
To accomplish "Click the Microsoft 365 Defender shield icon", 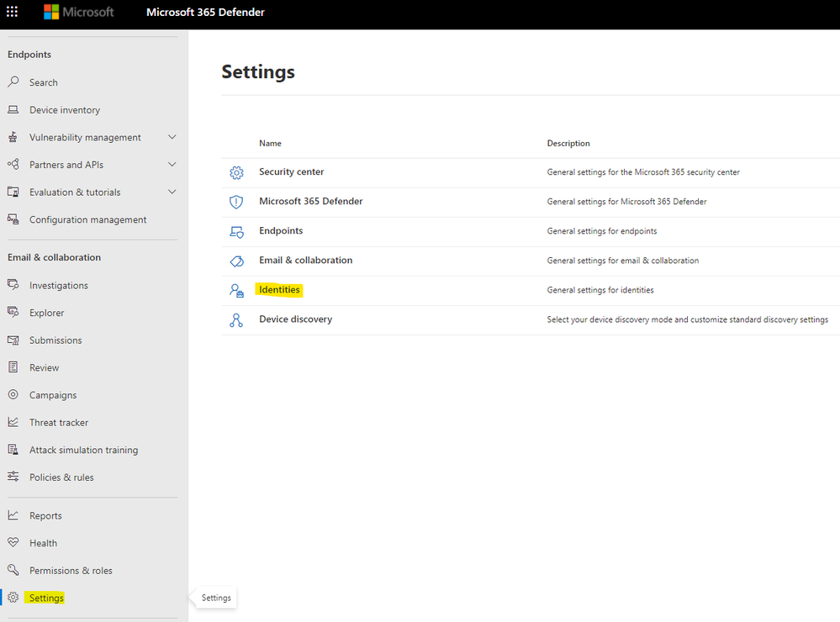I will pyautogui.click(x=236, y=202).
